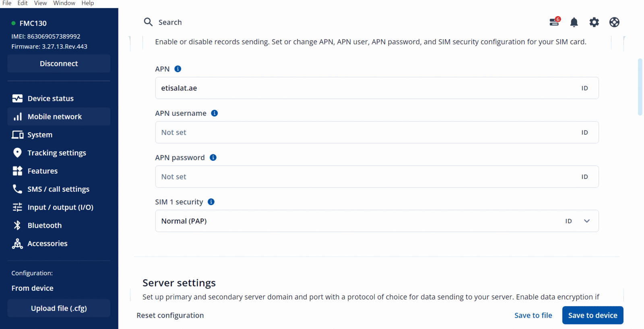Screen dimensions: 644x329
Task: Open the File menu
Action: [7, 3]
